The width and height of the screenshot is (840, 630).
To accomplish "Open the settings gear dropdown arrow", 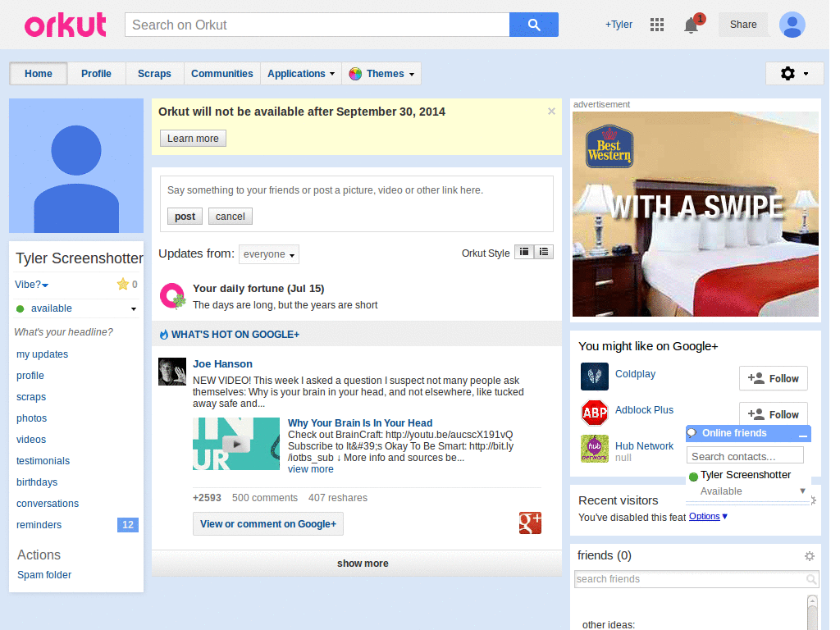I will [x=806, y=74].
